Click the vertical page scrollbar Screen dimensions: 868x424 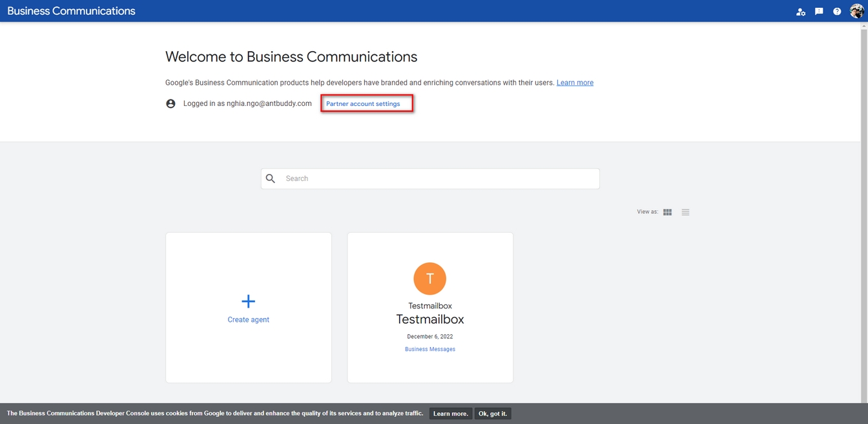tap(864, 194)
